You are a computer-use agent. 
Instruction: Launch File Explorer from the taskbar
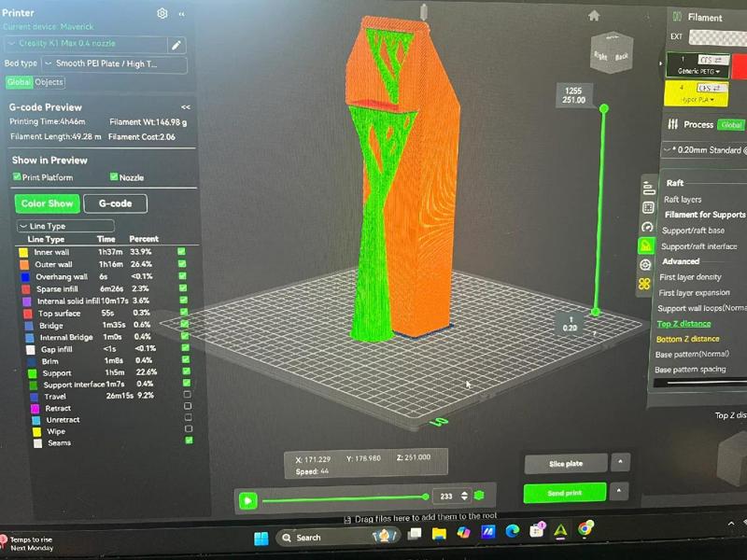coord(439,532)
